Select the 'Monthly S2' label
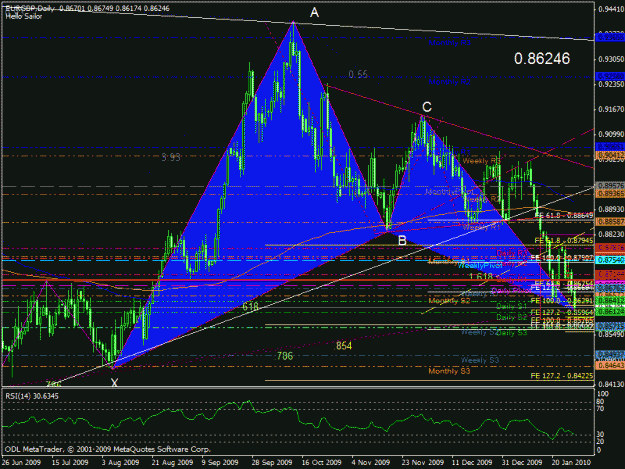The height and width of the screenshot is (469, 625). click(449, 301)
